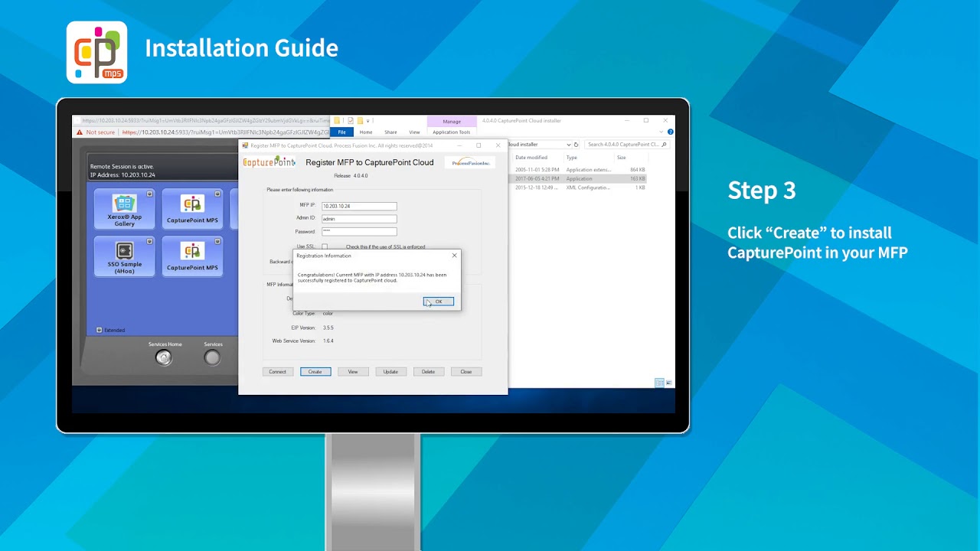The height and width of the screenshot is (551, 980).
Task: Click New Folder icon in Explorer title bar
Action: (x=360, y=121)
